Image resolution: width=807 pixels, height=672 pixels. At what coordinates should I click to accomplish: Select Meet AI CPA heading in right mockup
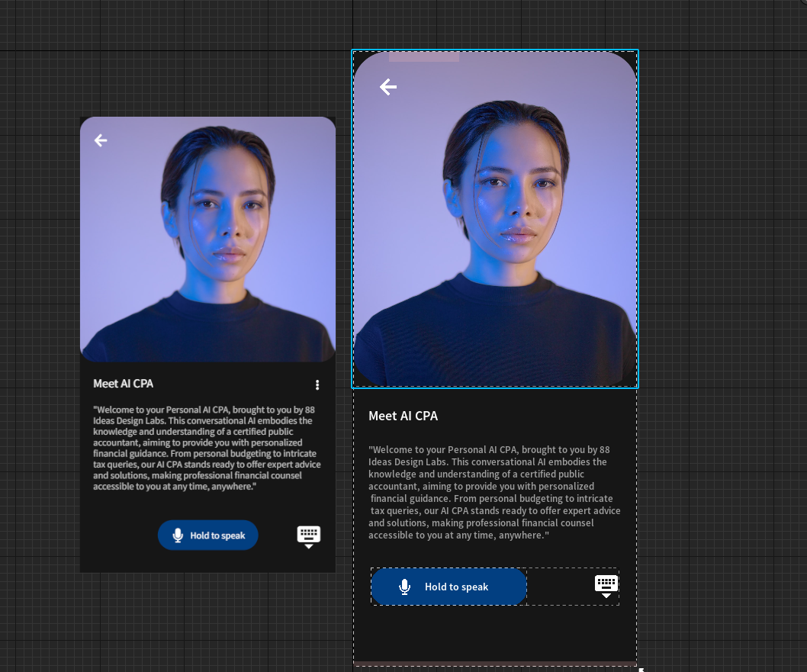click(403, 416)
